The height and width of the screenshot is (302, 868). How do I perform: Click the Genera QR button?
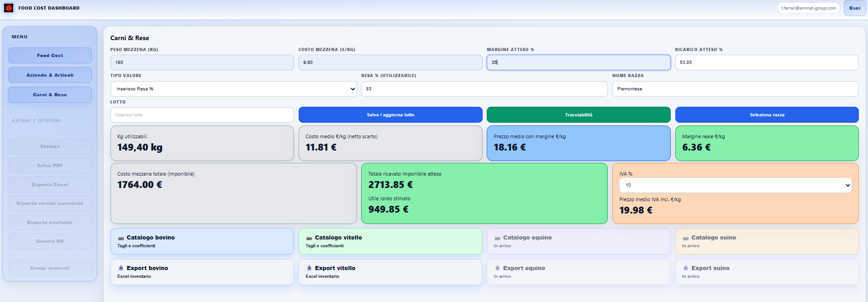coord(50,241)
